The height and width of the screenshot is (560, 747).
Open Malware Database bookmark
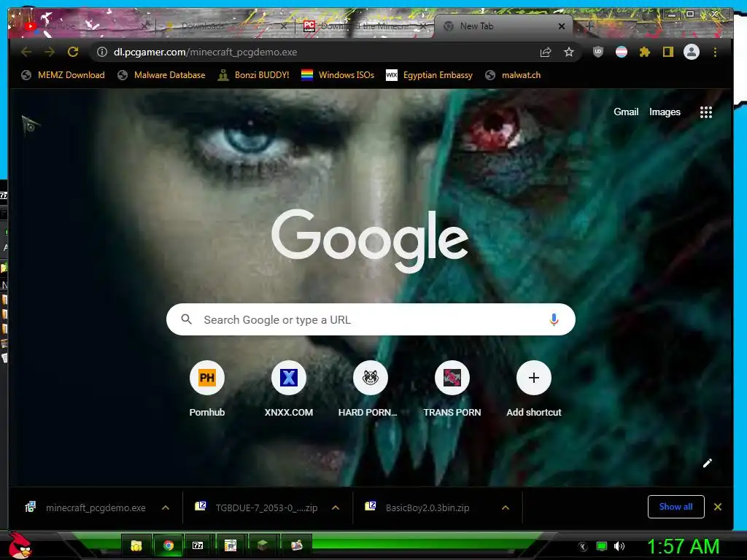161,75
